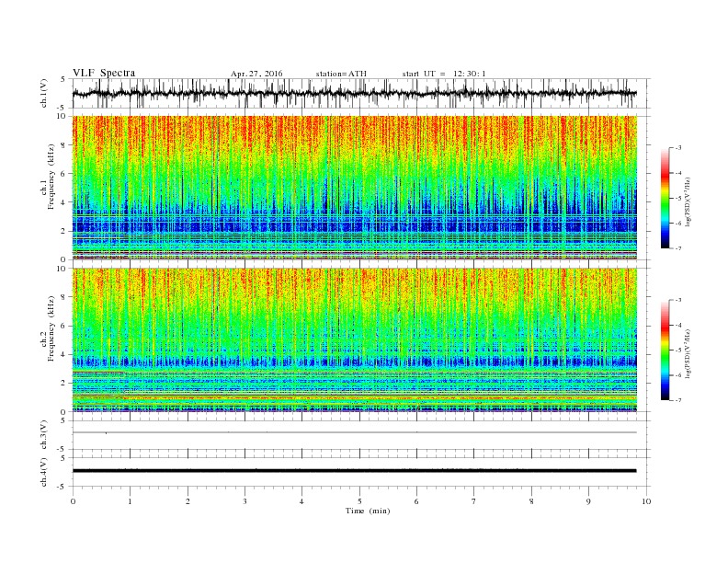728x563 pixels.
Task: Click the ch.1 color bar "log(PSD)(V²/Hz)" label
Action: (689, 201)
